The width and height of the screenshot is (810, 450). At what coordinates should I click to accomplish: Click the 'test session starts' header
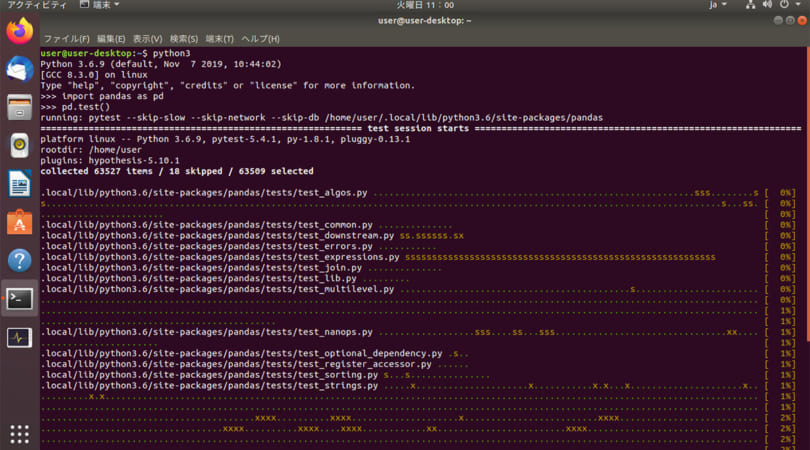pos(418,128)
